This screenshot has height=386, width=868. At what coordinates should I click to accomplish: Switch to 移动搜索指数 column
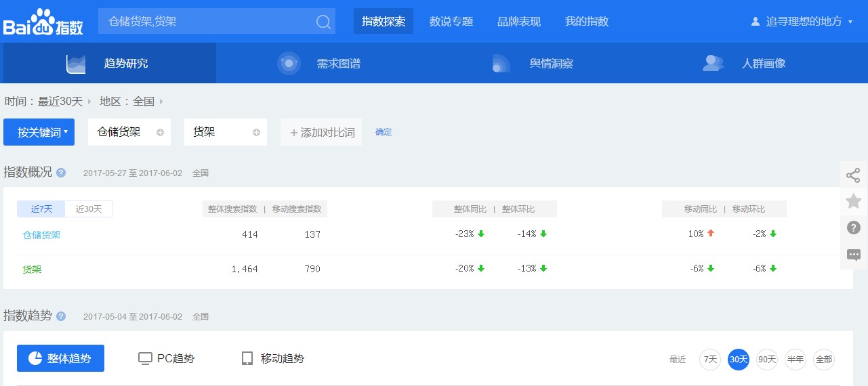[x=297, y=209]
